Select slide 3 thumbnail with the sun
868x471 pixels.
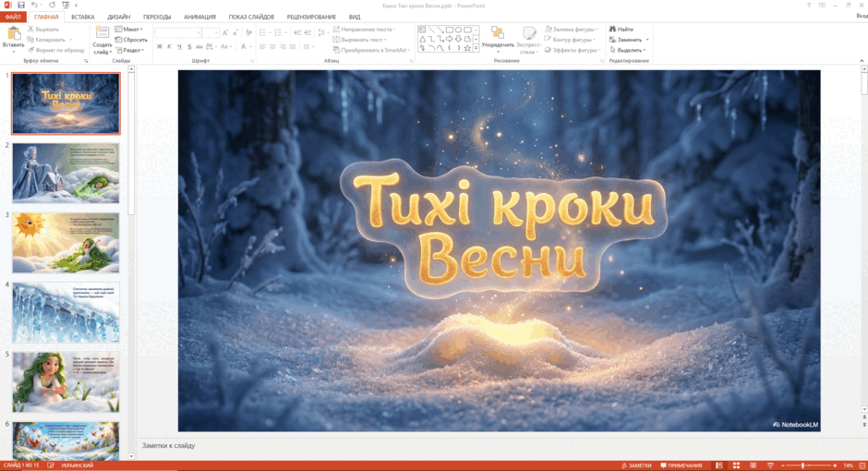[x=66, y=242]
